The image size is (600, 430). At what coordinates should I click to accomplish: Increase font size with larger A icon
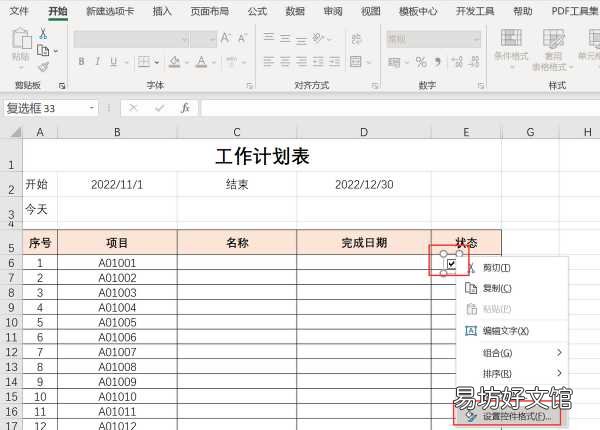[x=225, y=38]
